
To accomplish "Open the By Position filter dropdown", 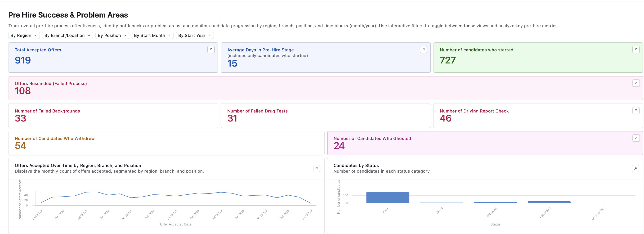I will (x=112, y=36).
